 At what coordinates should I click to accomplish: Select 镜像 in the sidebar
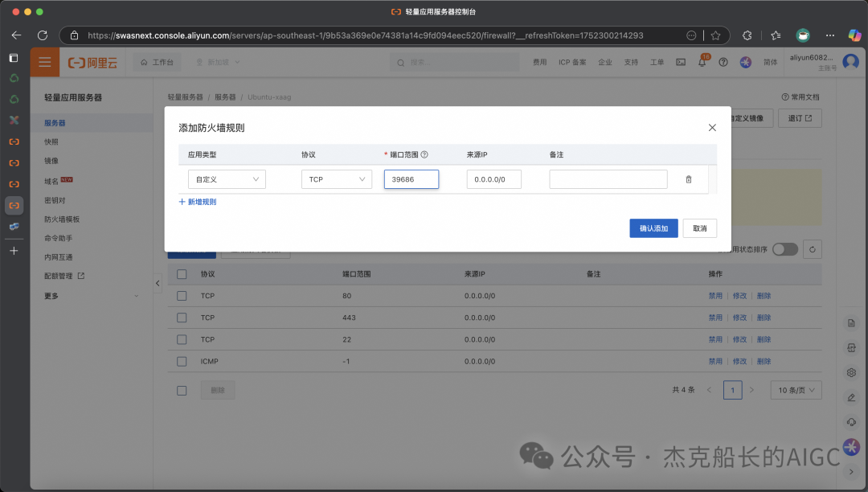coord(51,161)
